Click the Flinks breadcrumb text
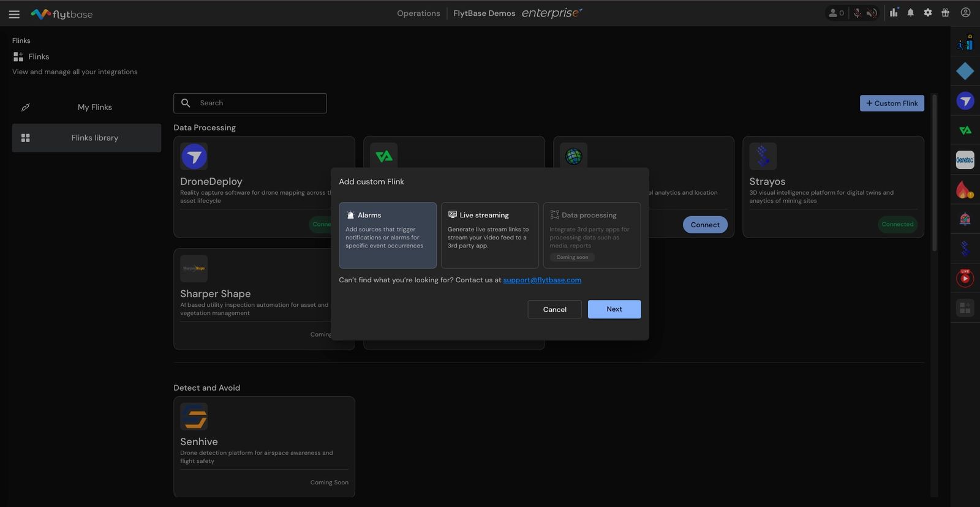The image size is (980, 507). (x=21, y=40)
